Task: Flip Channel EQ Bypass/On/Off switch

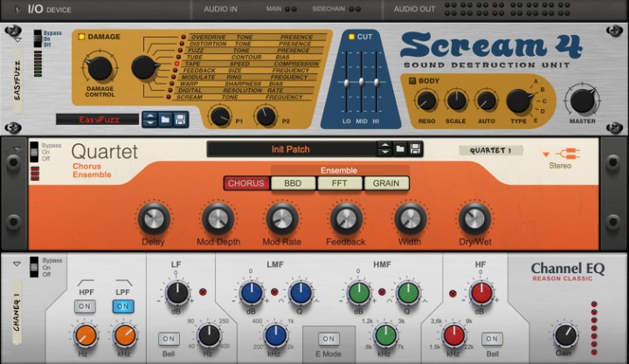Action: pos(34,267)
